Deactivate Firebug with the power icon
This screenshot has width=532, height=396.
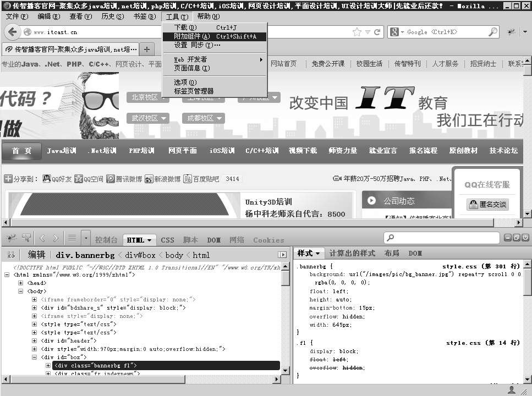click(x=525, y=238)
